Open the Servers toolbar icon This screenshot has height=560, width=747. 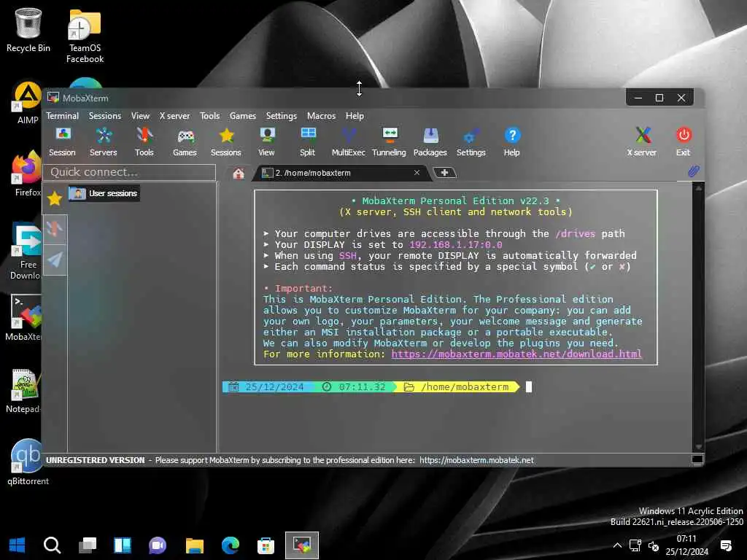click(104, 142)
